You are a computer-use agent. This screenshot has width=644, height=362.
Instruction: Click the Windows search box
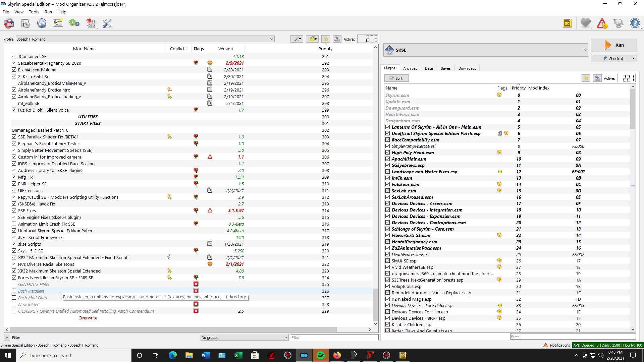click(x=74, y=355)
